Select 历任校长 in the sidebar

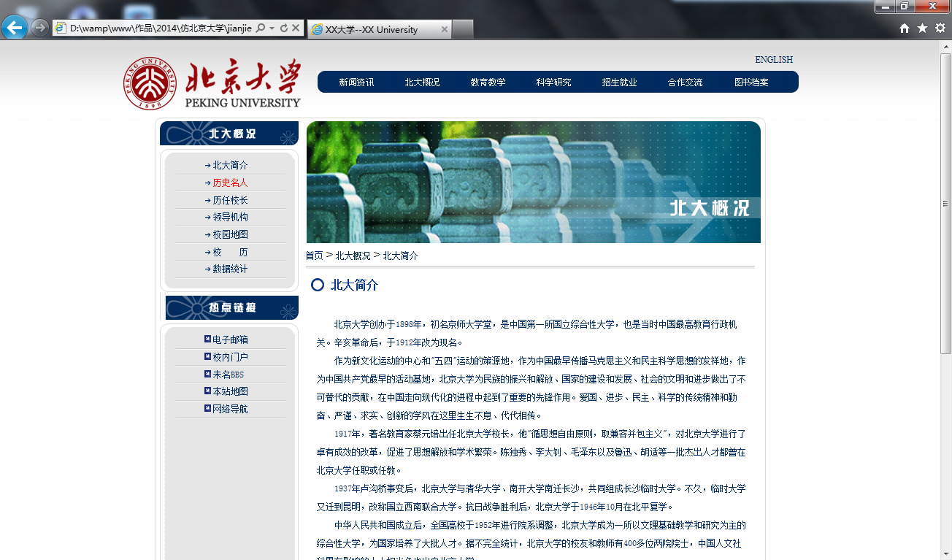(x=230, y=201)
